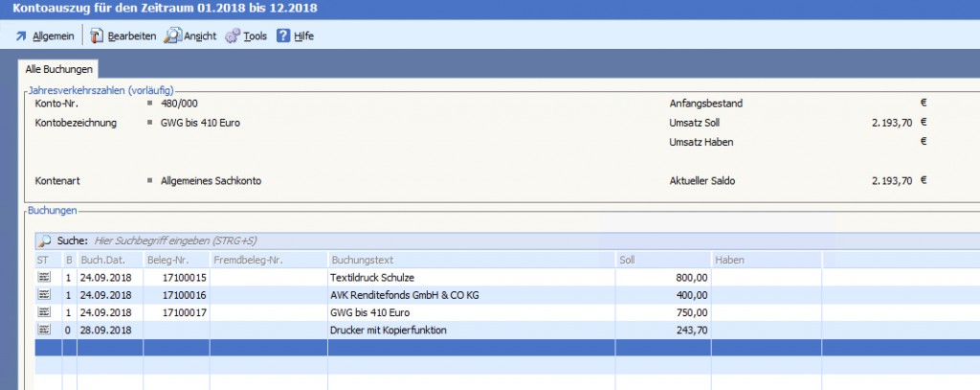This screenshot has width=980, height=390.
Task: Click status icon of Textildruck Schulze row
Action: (43, 277)
